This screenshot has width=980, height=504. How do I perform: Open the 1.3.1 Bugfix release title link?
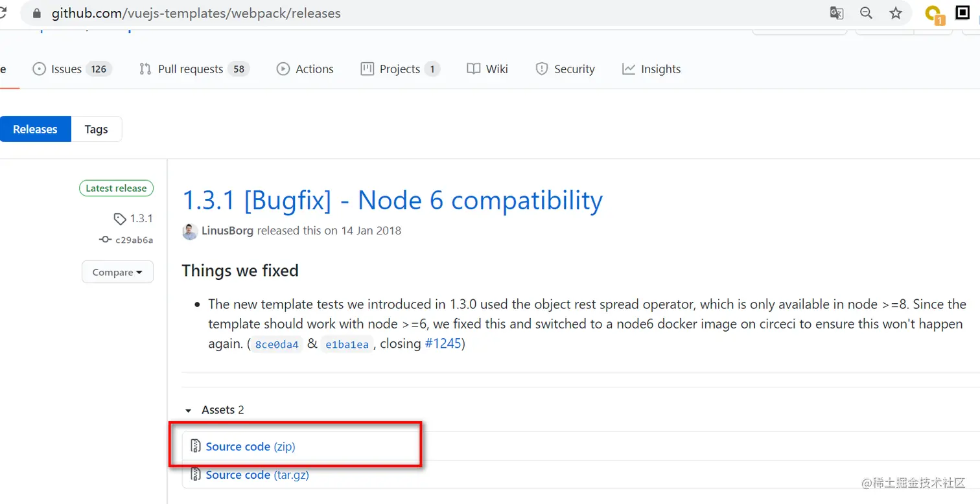(x=392, y=201)
